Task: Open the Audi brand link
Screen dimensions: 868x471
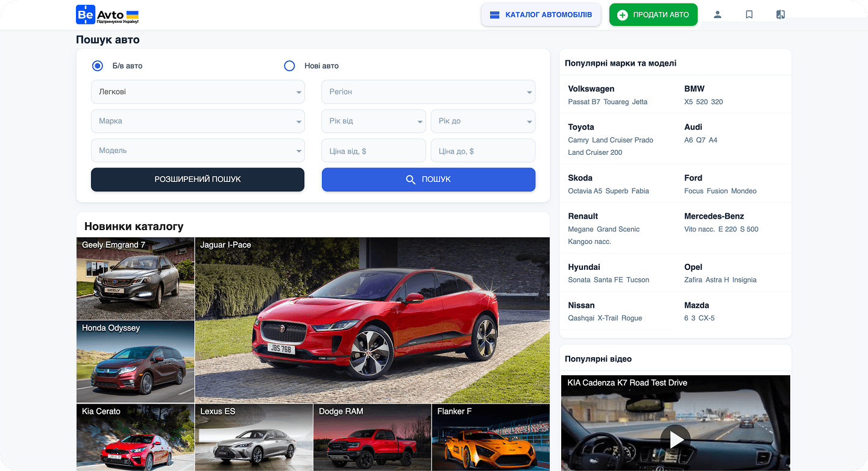Action: [693, 127]
